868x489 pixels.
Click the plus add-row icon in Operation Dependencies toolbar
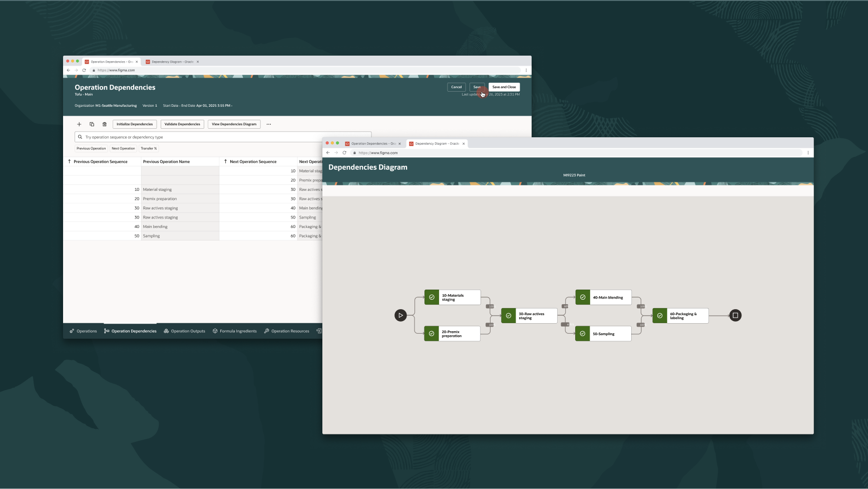click(79, 124)
